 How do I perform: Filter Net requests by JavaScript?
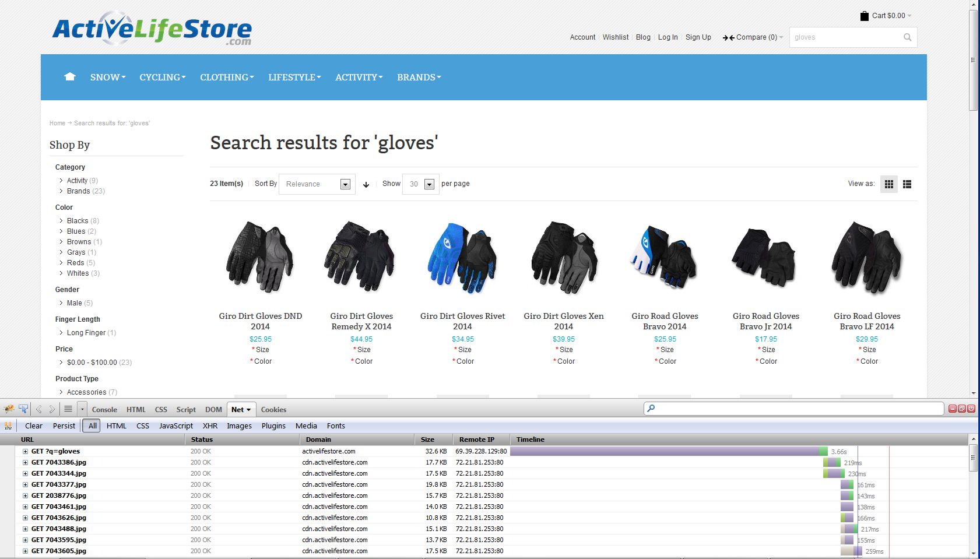(x=176, y=426)
